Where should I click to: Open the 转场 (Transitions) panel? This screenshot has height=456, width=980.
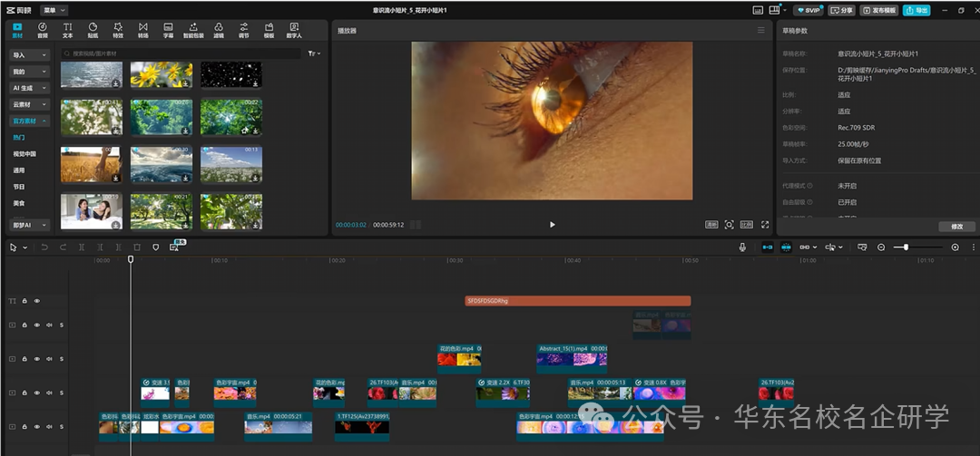pyautogui.click(x=143, y=30)
